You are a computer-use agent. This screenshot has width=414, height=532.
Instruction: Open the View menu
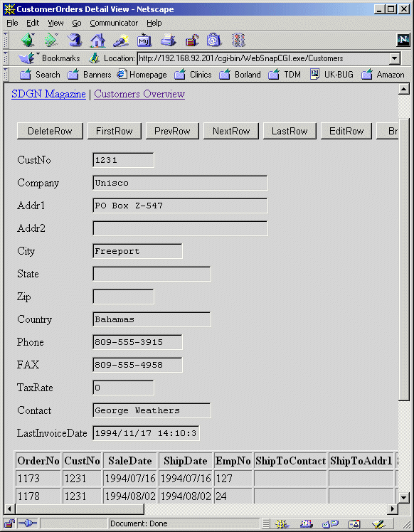(x=55, y=23)
